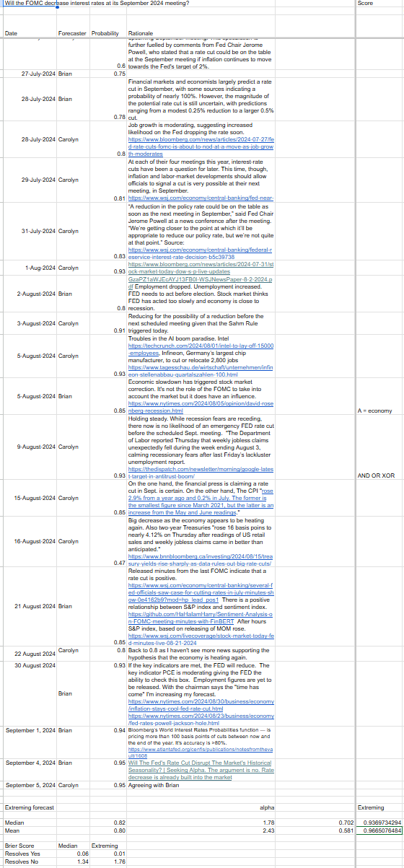The image size is (404, 868).
Task: Select the September 1, 2024 date cell
Action: click(x=30, y=731)
